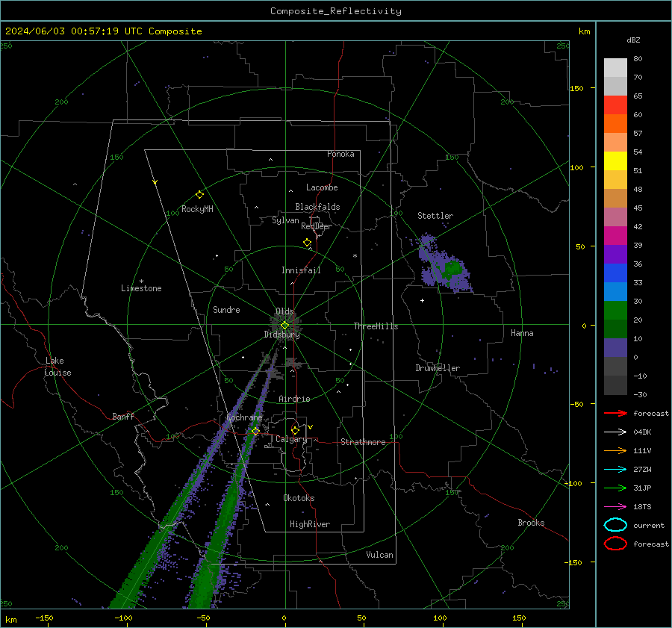This screenshot has width=672, height=628.
Task: Pick the magenta 42 dBZ color swatch
Action: point(615,235)
